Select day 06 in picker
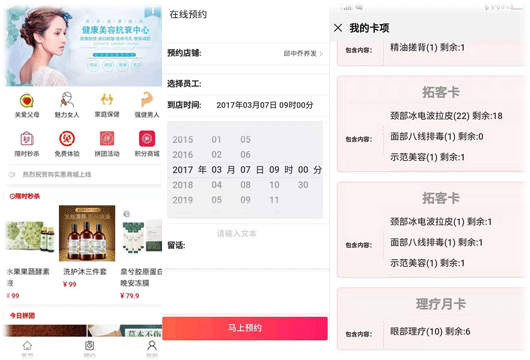 click(245, 154)
